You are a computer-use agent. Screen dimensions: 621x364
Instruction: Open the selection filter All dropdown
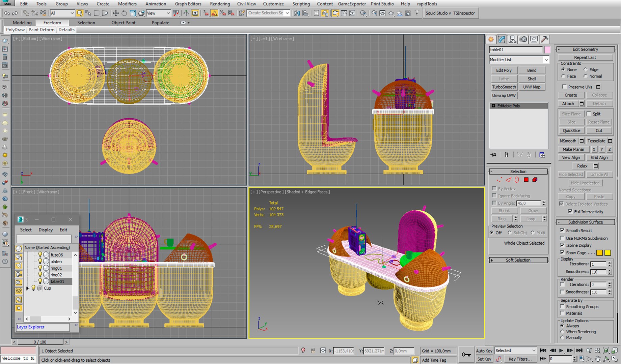click(x=62, y=13)
